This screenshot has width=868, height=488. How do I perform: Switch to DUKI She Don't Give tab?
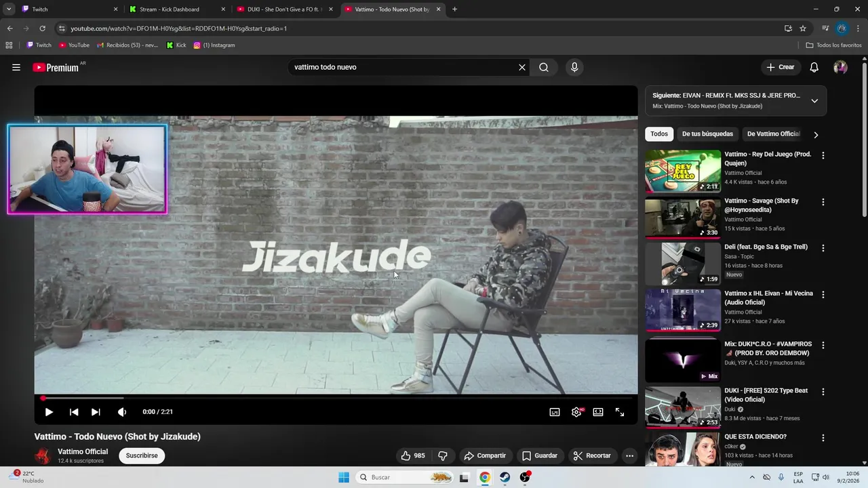(285, 9)
